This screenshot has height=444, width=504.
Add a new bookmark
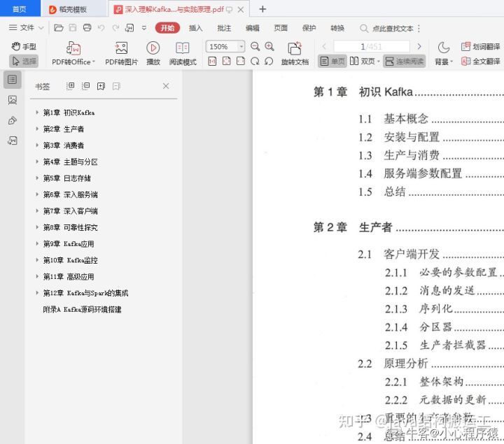point(101,86)
